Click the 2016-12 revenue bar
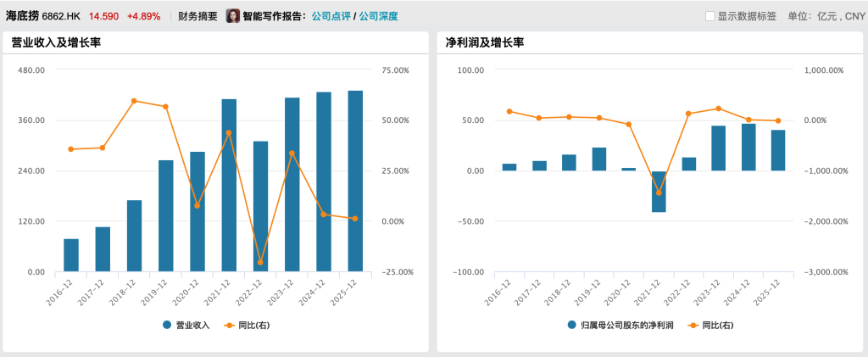Viewport: 868px width, 357px height. coord(71,255)
